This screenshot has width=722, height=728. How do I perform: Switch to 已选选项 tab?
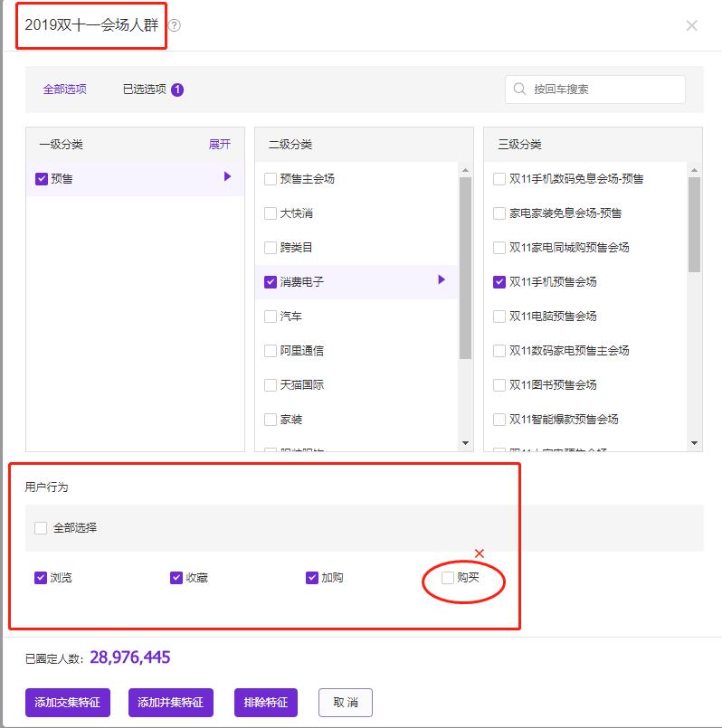point(145,90)
